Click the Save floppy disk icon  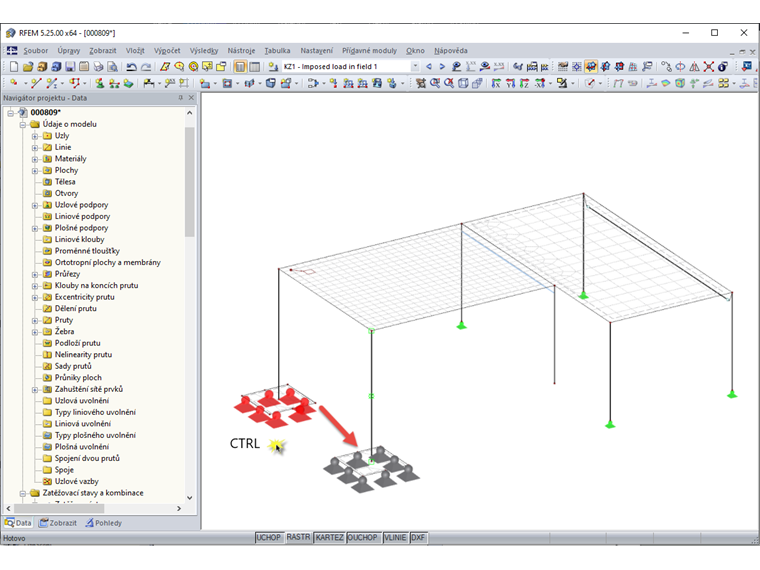(70, 66)
